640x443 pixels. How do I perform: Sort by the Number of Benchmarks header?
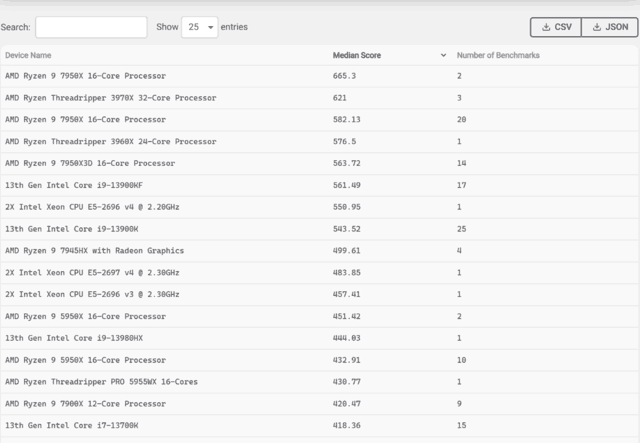(498, 56)
